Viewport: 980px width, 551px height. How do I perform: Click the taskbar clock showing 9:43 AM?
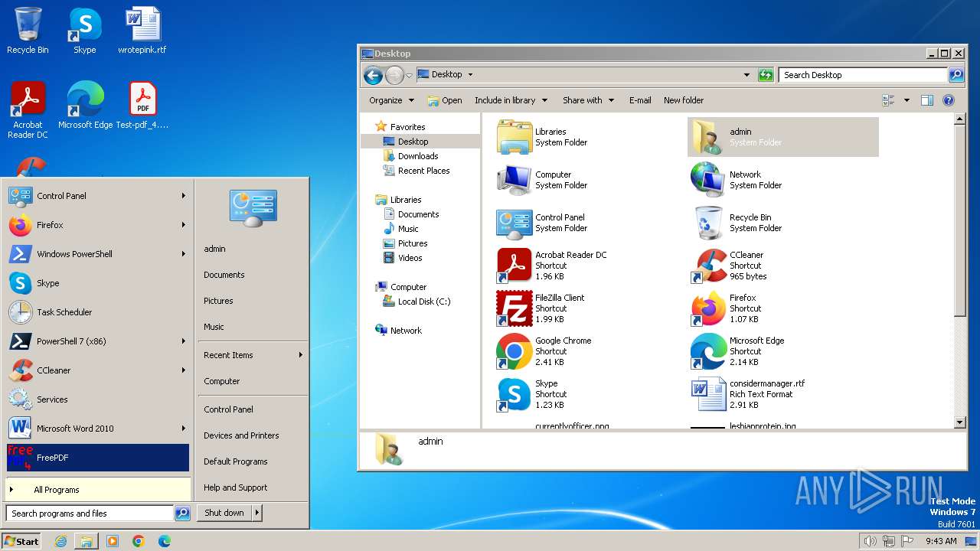coord(941,541)
